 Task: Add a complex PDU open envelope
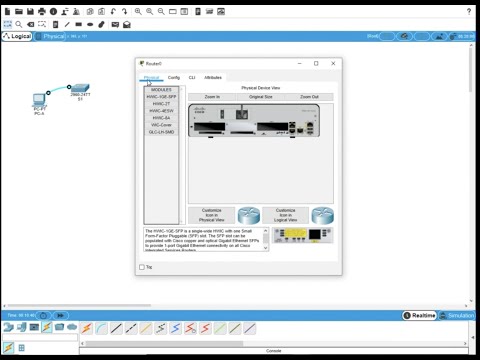click(127, 25)
